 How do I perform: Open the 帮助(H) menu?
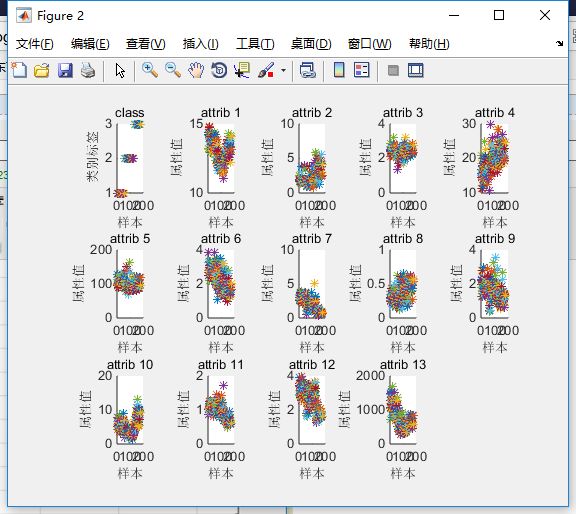point(429,44)
